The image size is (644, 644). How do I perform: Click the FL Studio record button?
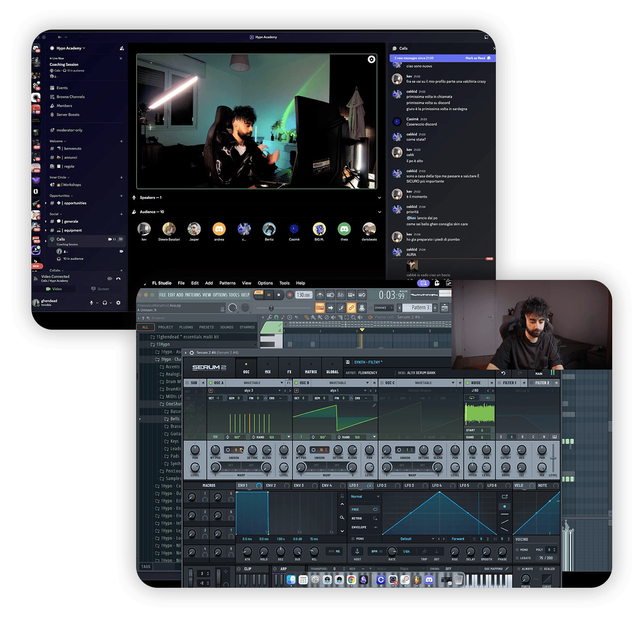click(289, 295)
